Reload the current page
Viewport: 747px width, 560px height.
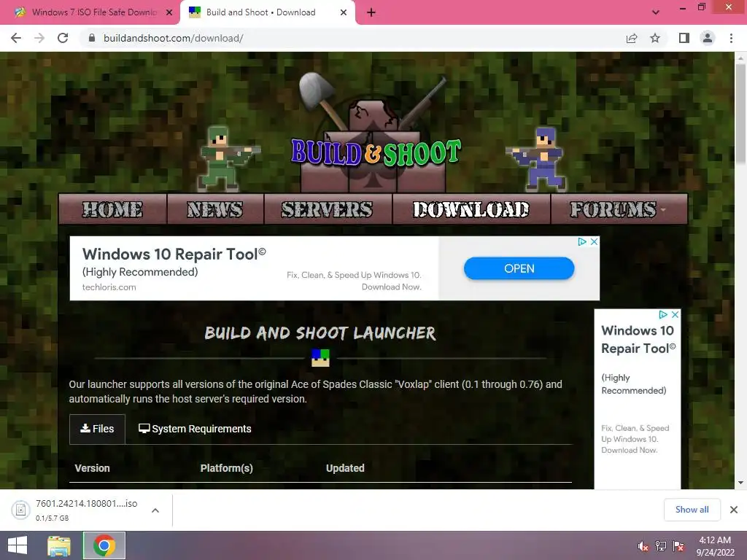[63, 38]
